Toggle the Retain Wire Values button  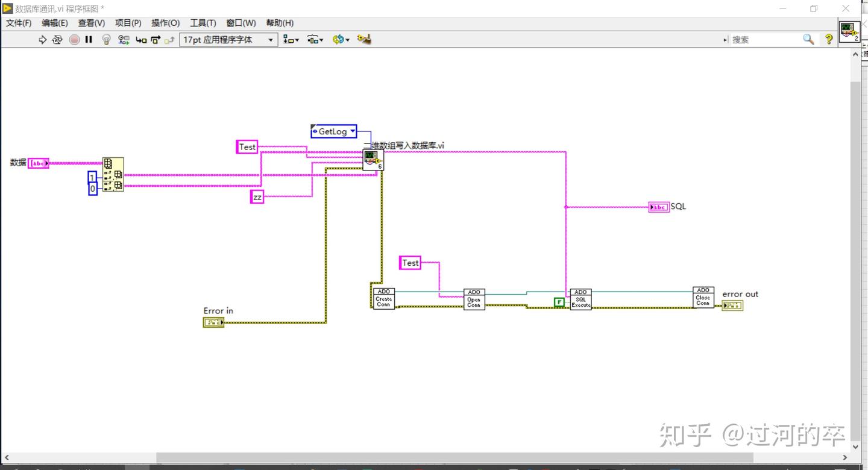tap(123, 39)
